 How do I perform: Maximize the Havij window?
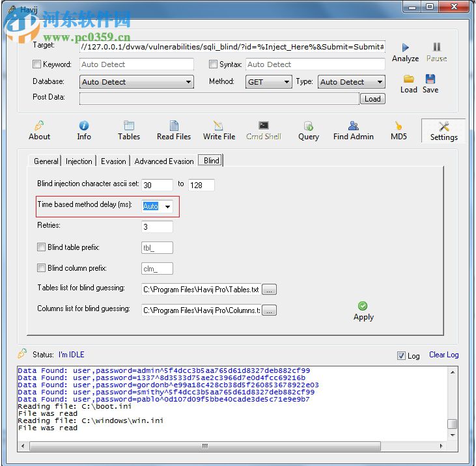pyautogui.click(x=430, y=7)
